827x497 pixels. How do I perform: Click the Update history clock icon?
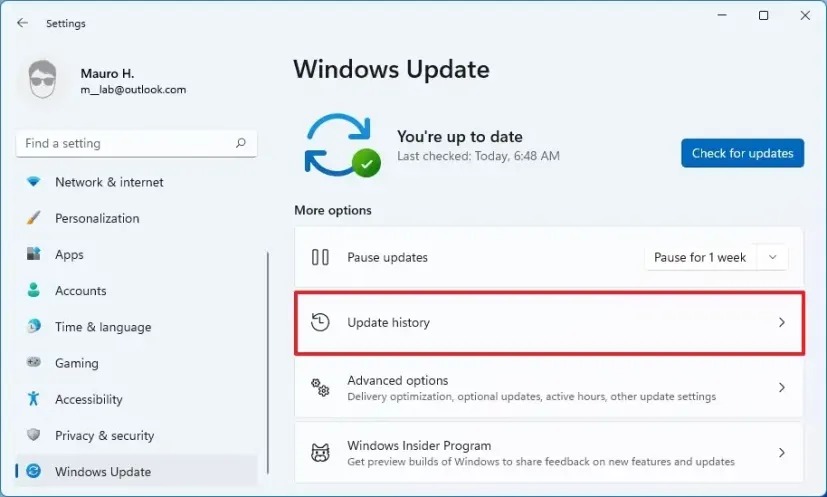[x=320, y=322]
